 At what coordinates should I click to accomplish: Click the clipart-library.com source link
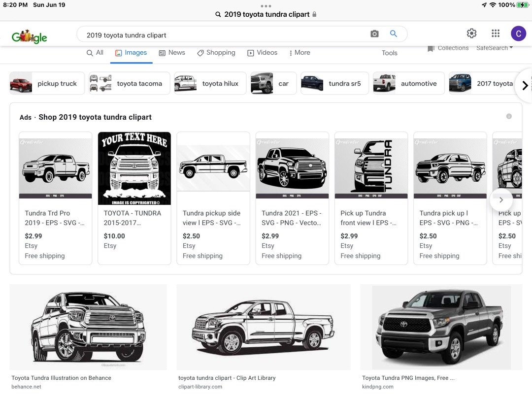(200, 387)
